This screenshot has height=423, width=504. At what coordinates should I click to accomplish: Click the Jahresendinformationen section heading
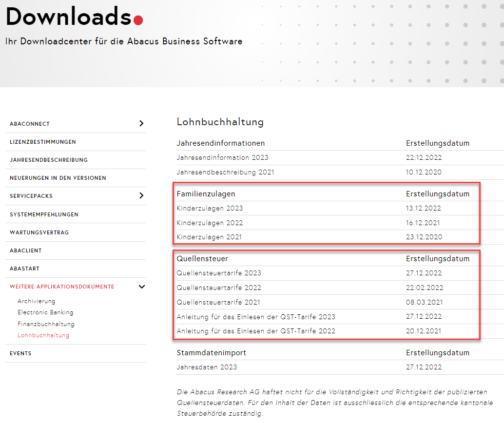221,143
